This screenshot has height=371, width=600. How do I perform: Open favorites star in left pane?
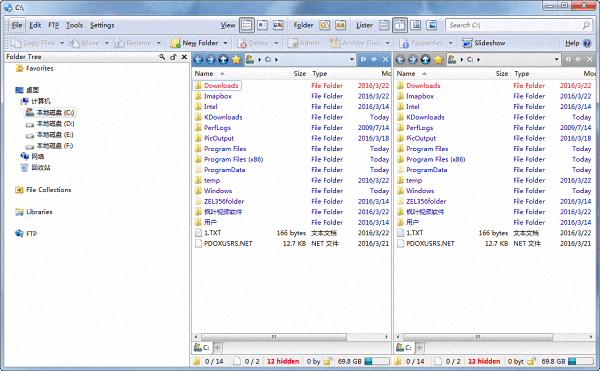pyautogui.click(x=236, y=59)
